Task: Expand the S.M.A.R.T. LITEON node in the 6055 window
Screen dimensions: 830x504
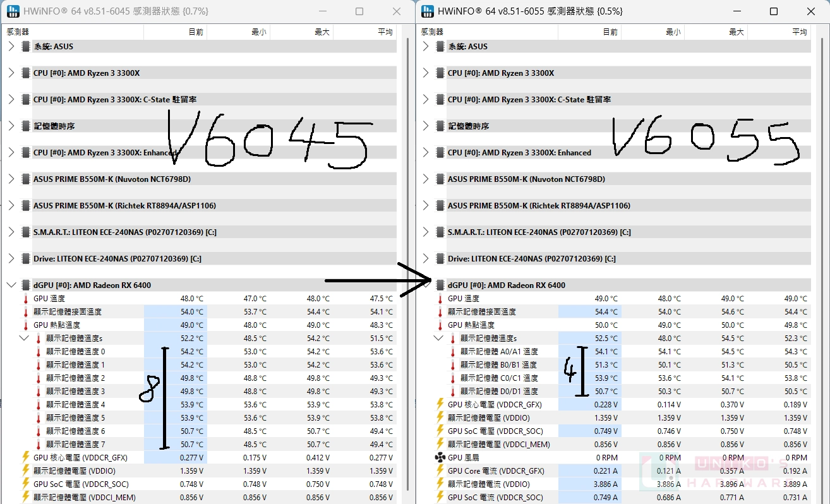Action: point(426,232)
